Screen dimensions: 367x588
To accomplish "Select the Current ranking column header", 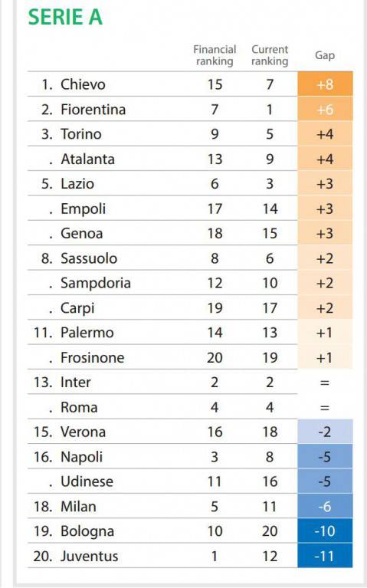I will (270, 55).
